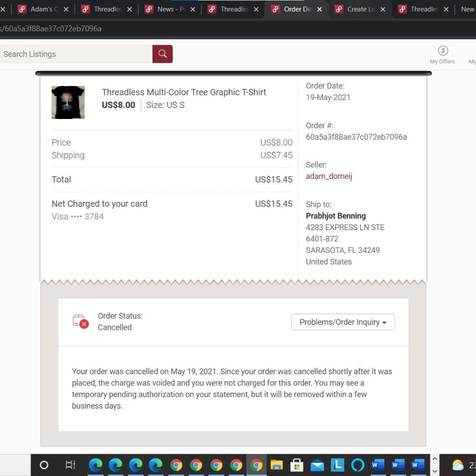The width and height of the screenshot is (476, 476).
Task: Open the Alexa app taskbar icon
Action: click(x=357, y=465)
